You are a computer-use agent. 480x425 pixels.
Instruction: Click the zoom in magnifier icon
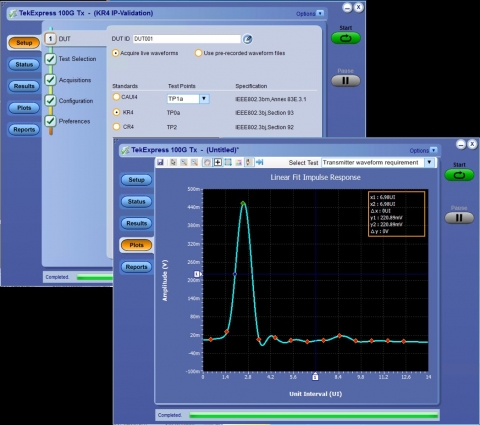pyautogui.click(x=184, y=162)
